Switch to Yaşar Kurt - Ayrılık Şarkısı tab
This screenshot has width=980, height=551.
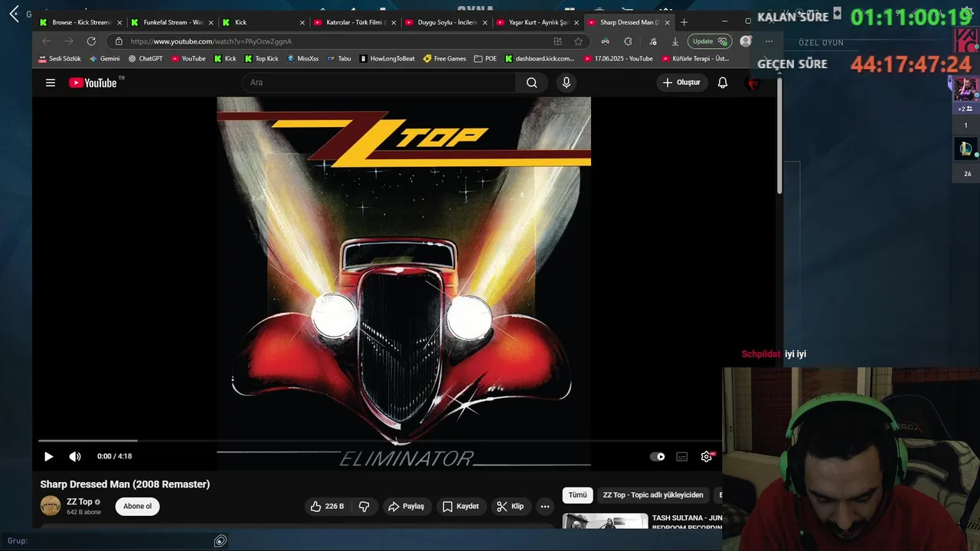click(x=537, y=22)
